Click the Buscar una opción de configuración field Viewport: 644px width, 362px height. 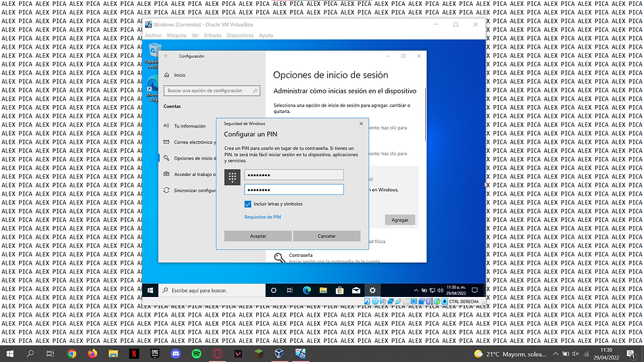(x=212, y=91)
